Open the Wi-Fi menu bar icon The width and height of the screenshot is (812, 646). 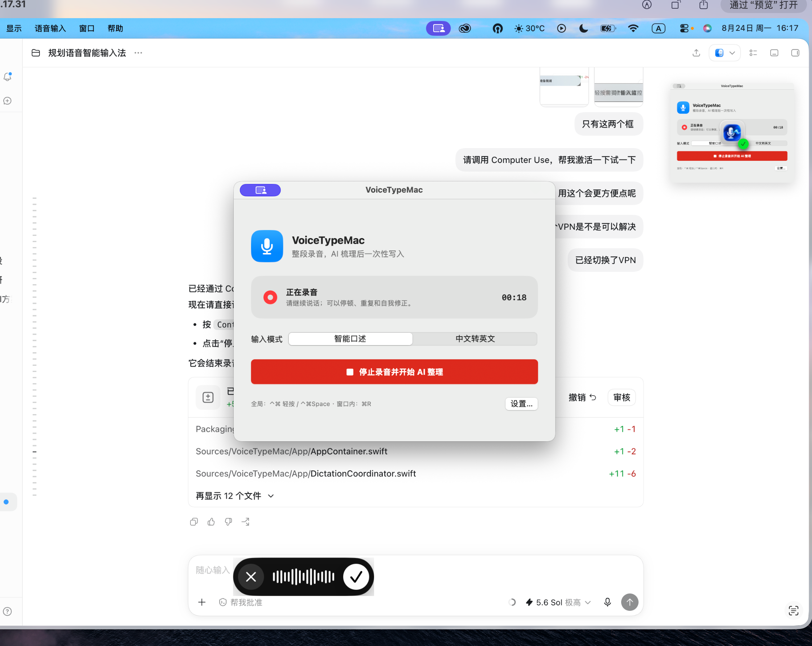point(633,28)
